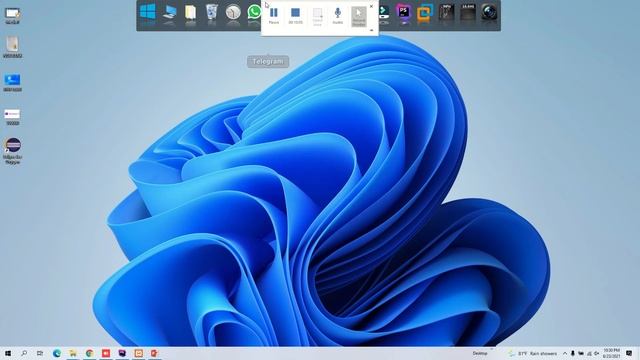Image resolution: width=640 pixels, height=360 pixels.
Task: Open the Rain showers weather widget
Action: [533, 353]
